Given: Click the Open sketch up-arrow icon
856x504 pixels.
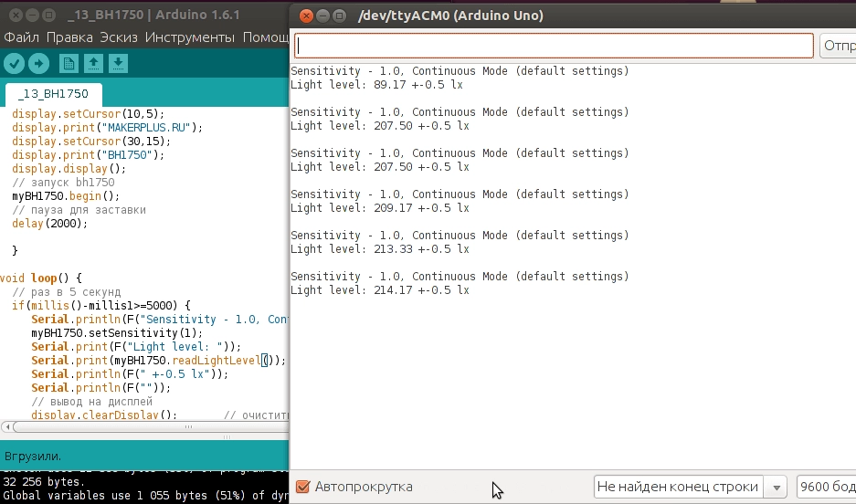Looking at the screenshot, I should [x=93, y=63].
